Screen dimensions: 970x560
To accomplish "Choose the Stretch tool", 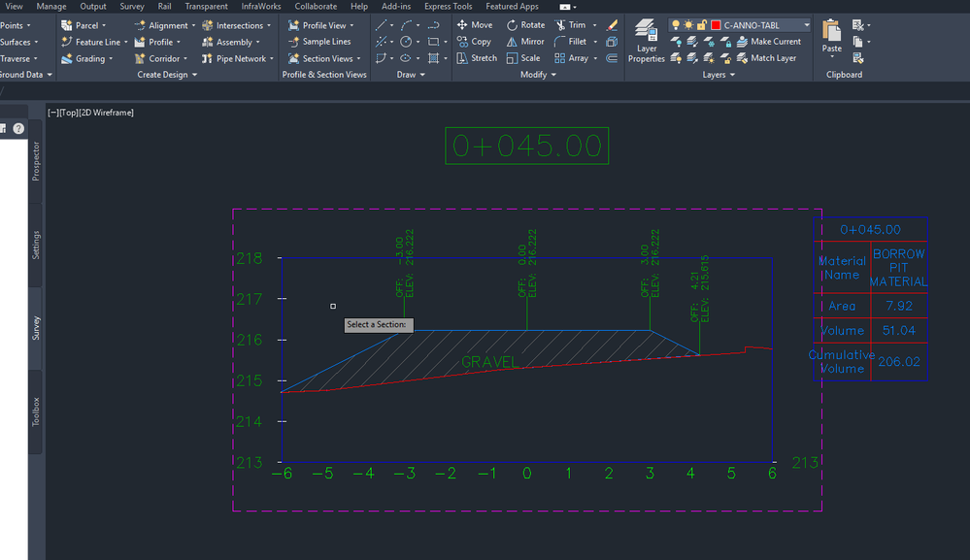I will 477,58.
